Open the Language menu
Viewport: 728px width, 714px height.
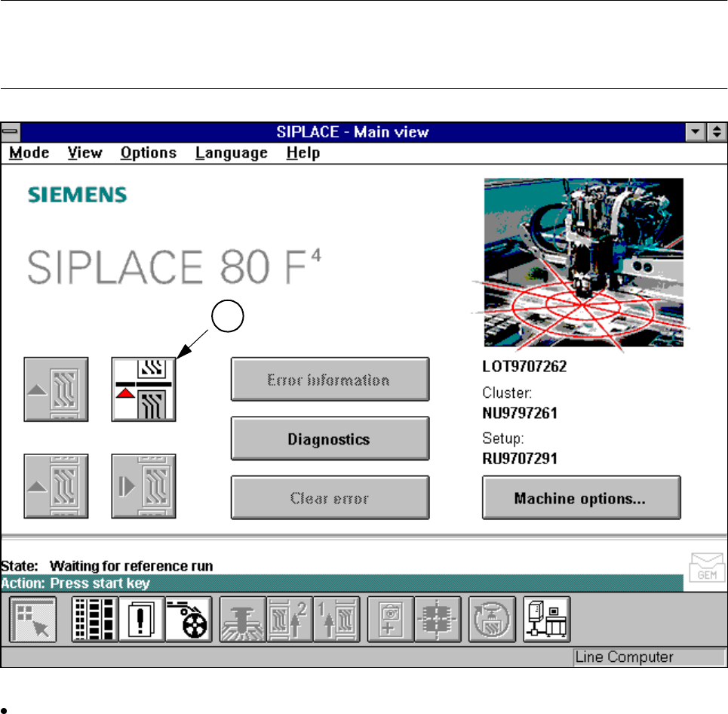click(231, 153)
